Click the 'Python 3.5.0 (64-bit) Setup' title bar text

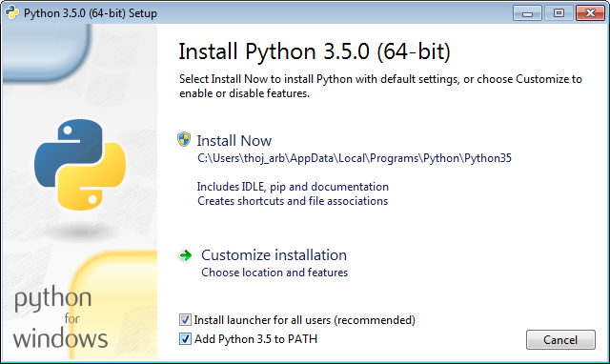pyautogui.click(x=91, y=13)
